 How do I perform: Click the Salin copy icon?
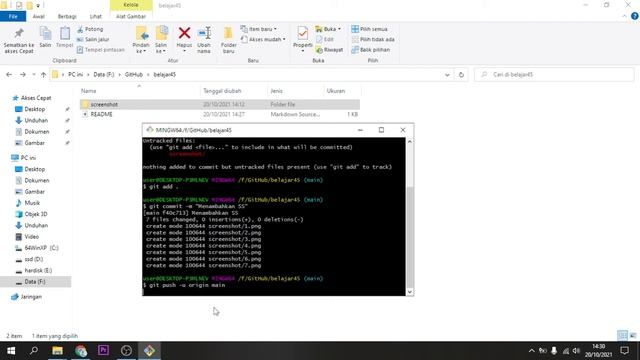pos(45,33)
